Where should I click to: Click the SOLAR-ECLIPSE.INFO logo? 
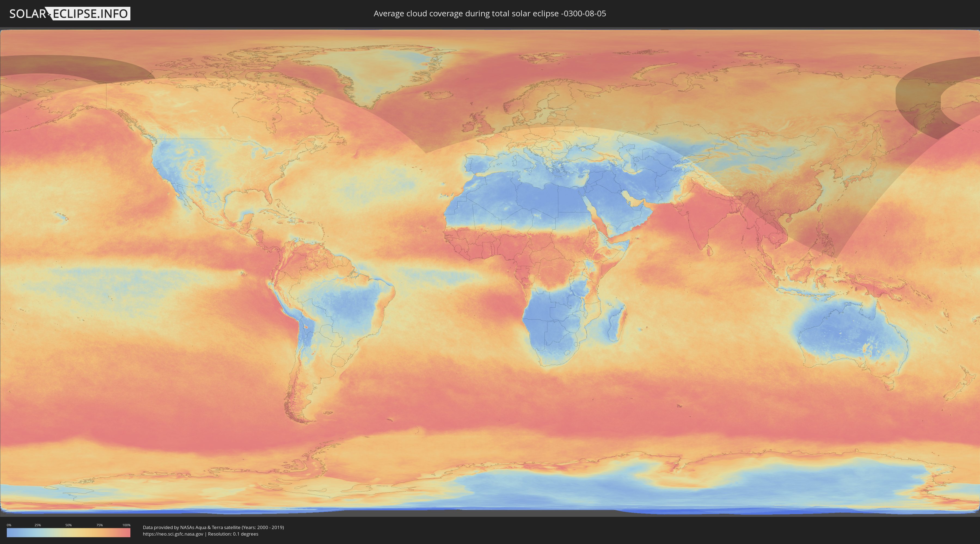(70, 14)
